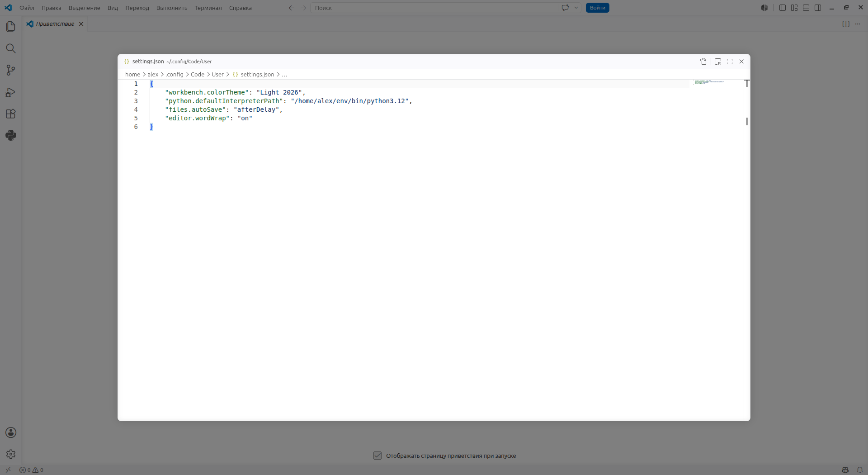Click the "workbench.colorTheme" key

207,92
